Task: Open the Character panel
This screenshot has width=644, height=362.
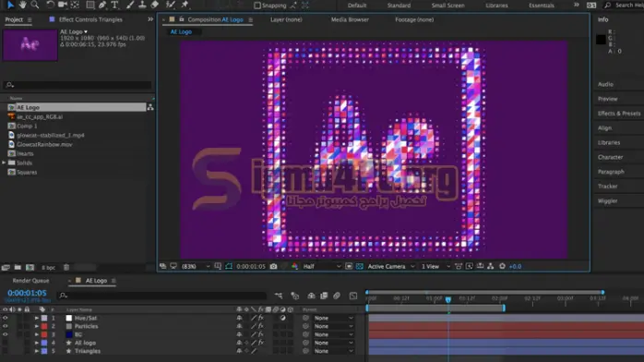Action: [x=610, y=157]
